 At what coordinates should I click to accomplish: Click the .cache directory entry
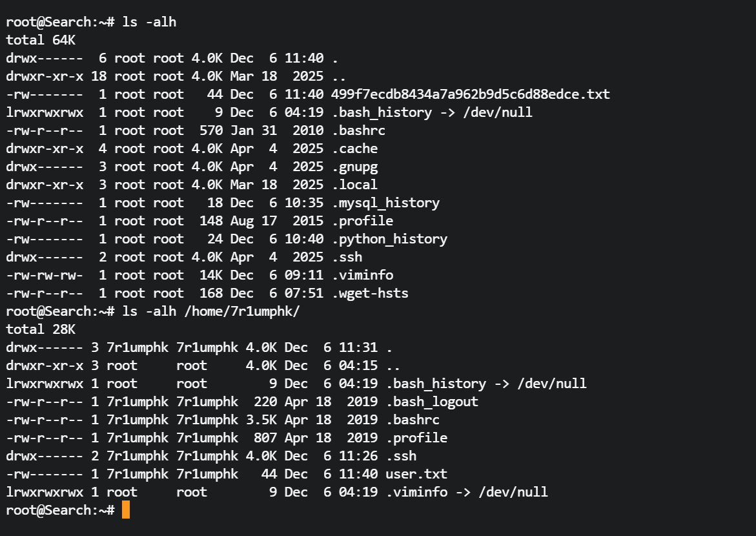pos(354,149)
